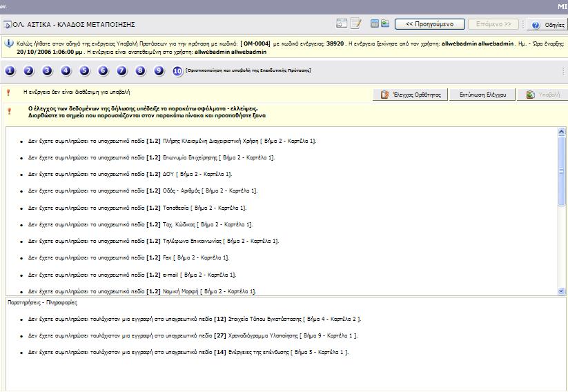Click error line 'Ταχ. Κώδικας'
Viewport: 568px width, 392px height.
[x=140, y=224]
